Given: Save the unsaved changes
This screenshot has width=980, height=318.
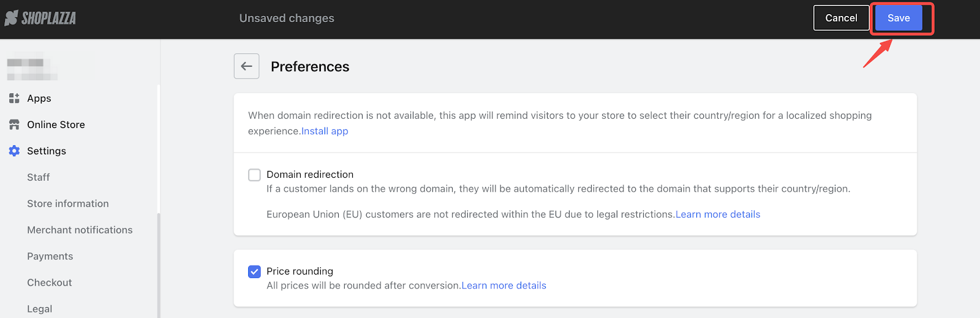Looking at the screenshot, I should click(899, 18).
